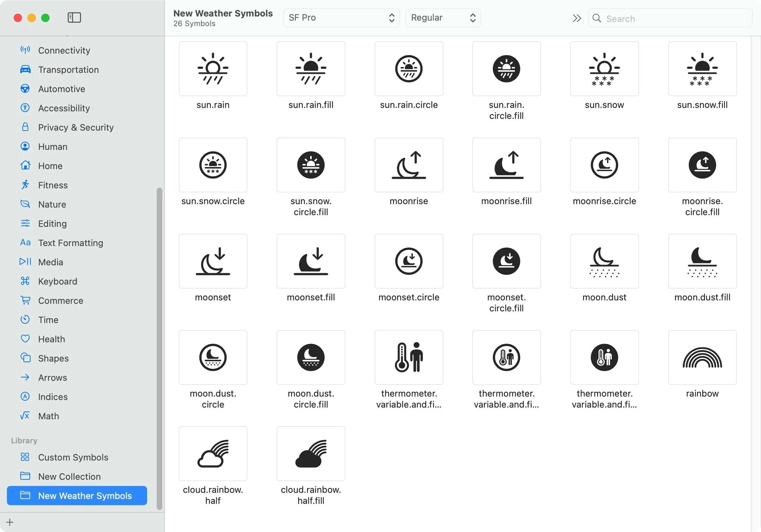
Task: Select the sun.rain.fill symbol
Action: (311, 69)
